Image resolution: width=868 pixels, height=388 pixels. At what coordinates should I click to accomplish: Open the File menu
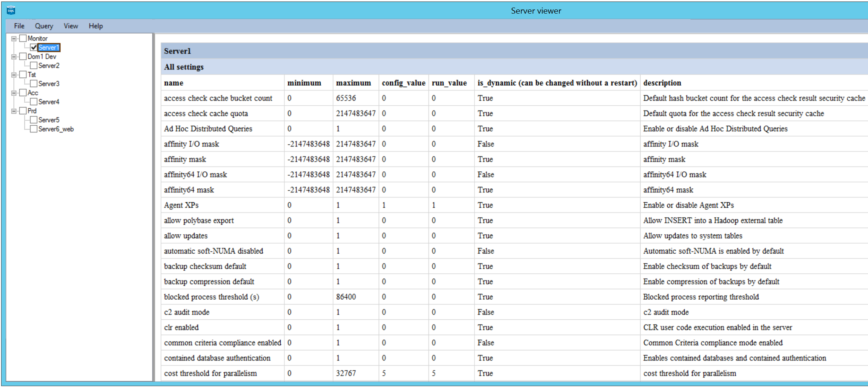click(x=19, y=26)
